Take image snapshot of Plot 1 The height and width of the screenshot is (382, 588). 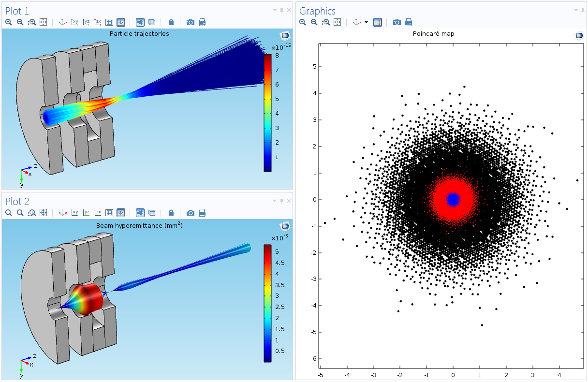coord(191,22)
